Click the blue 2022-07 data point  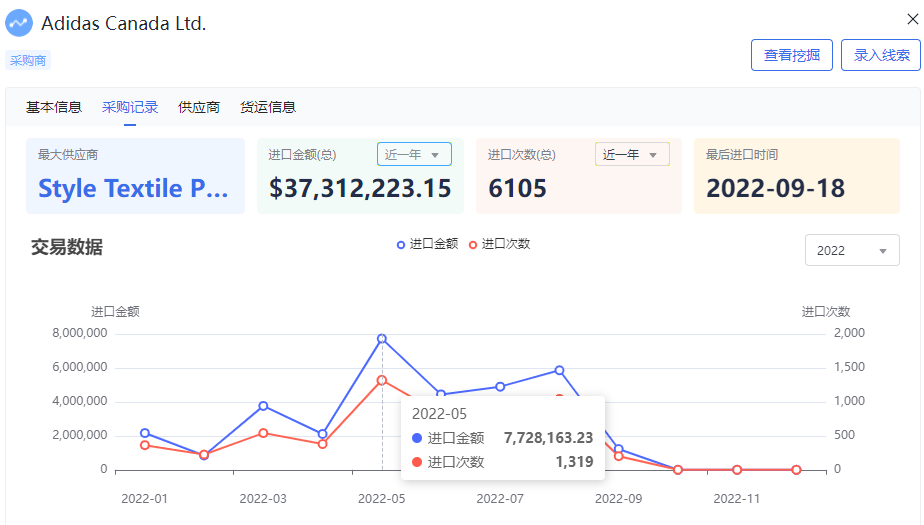500,387
